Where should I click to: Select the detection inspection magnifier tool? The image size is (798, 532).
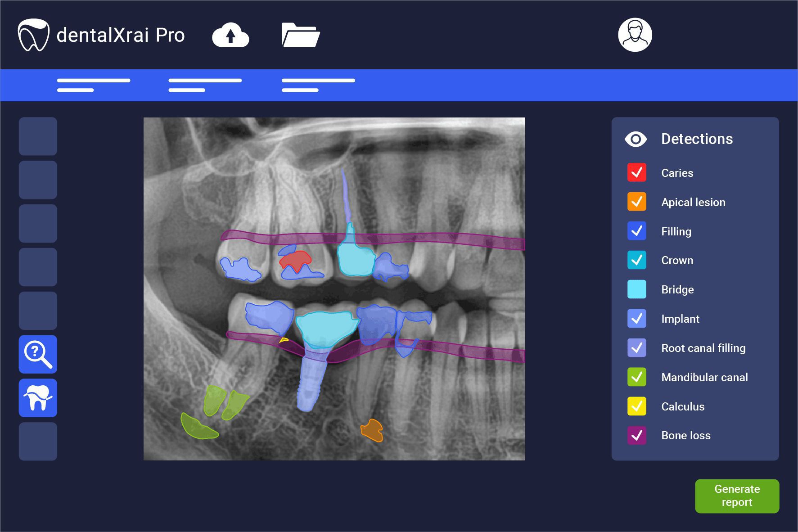[x=38, y=354]
